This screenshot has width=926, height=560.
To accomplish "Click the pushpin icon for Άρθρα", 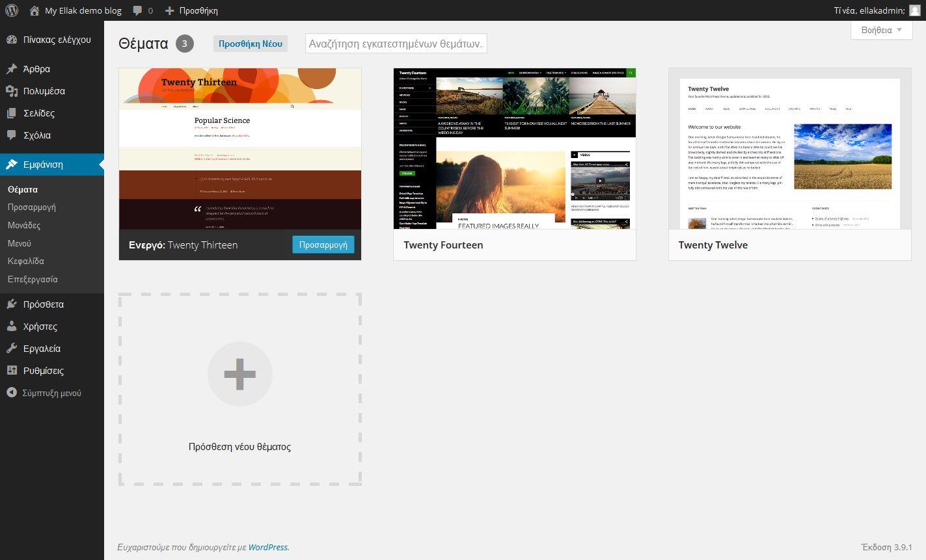I will point(12,69).
